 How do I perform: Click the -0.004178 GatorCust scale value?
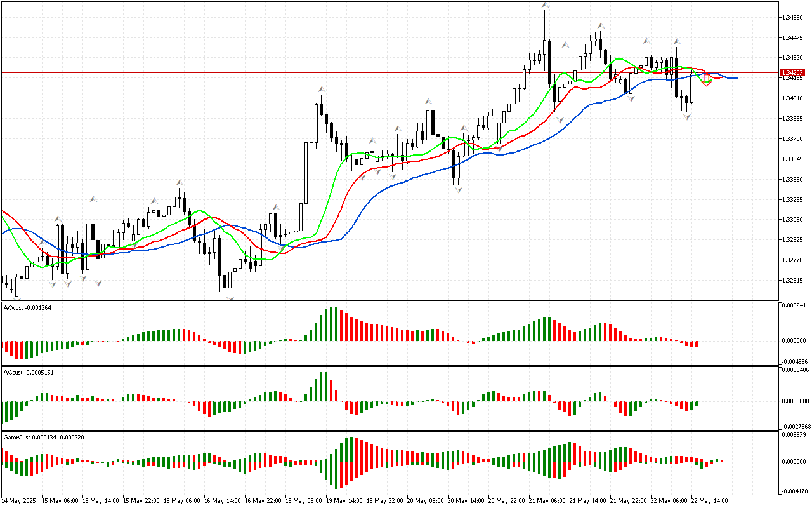(796, 490)
